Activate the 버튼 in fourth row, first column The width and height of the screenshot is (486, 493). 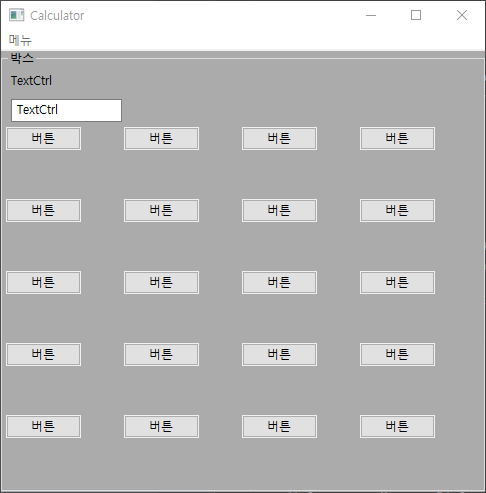(x=43, y=354)
